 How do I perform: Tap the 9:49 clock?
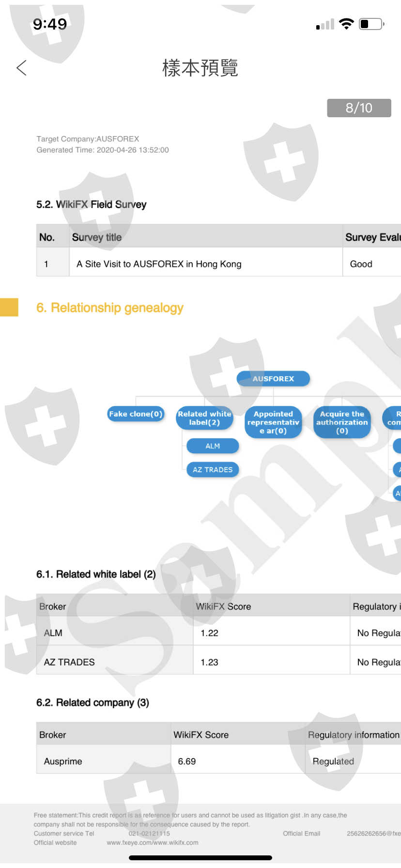pos(50,24)
